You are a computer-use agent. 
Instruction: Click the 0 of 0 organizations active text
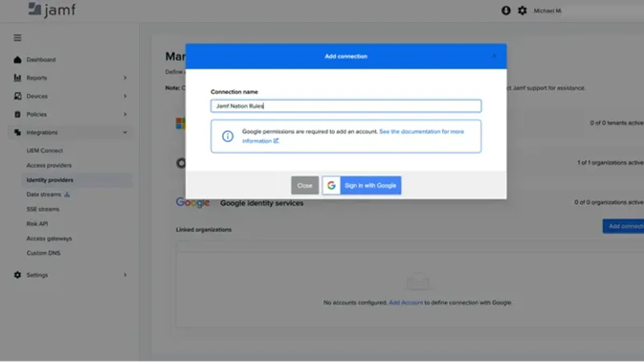point(609,202)
